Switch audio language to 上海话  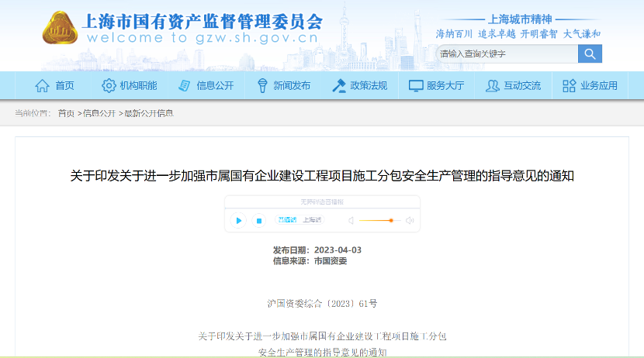[312, 220]
